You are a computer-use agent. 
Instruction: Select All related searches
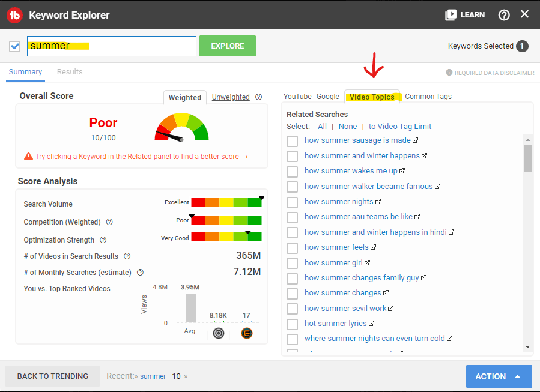pos(322,126)
